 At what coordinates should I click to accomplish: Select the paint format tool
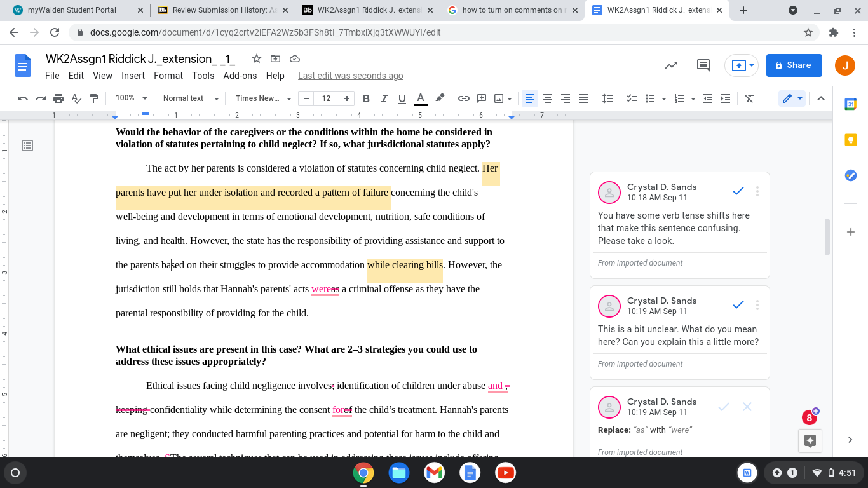point(95,98)
